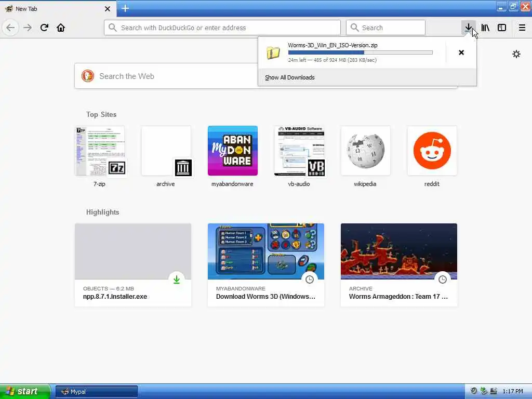Click the VB badge on vb-audio tile

[x=316, y=168]
